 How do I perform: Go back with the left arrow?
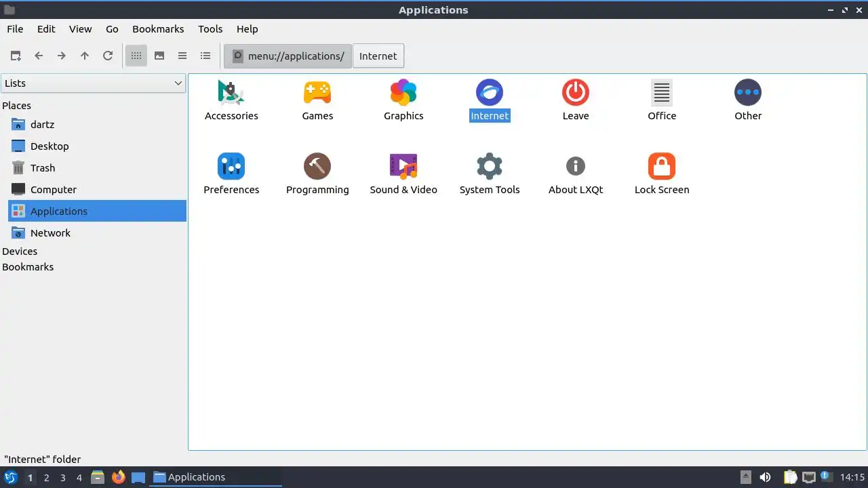coord(39,56)
